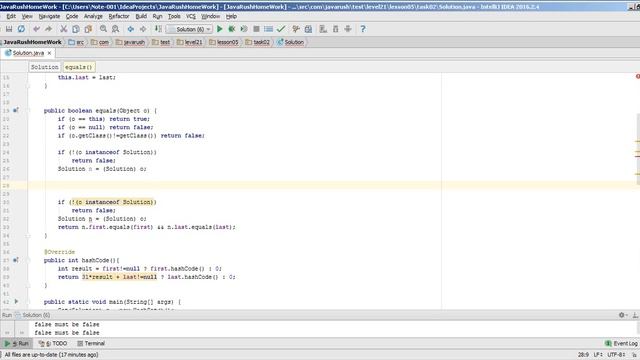The height and width of the screenshot is (360, 640).
Task: Click the Solution class breadcrumb
Action: pyautogui.click(x=291, y=42)
